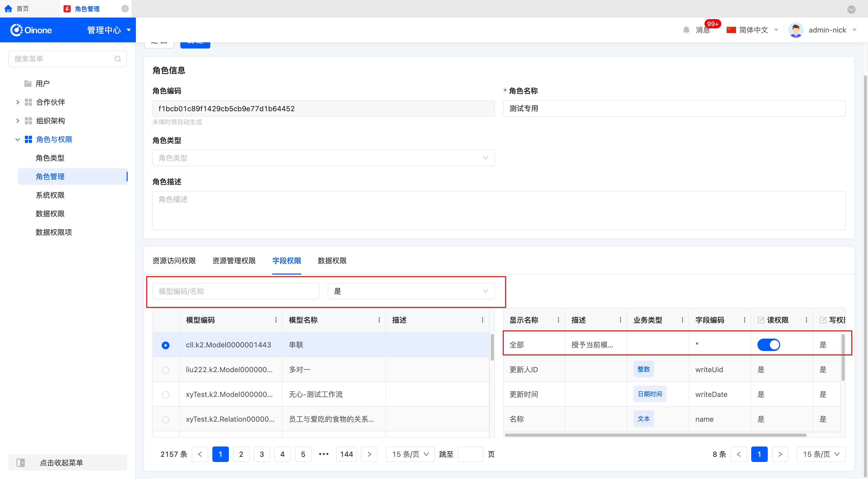Open column options for 读权限
Screen dimensions: 868x479
click(x=806, y=320)
